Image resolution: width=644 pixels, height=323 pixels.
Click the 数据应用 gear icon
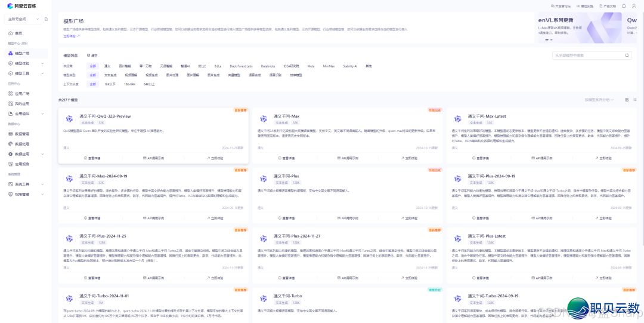(x=11, y=154)
